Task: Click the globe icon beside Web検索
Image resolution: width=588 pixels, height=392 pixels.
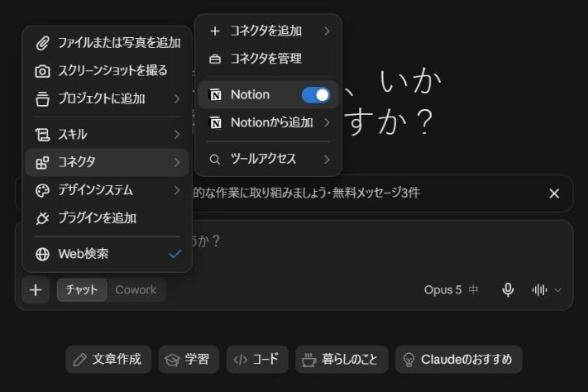Action: pos(42,254)
